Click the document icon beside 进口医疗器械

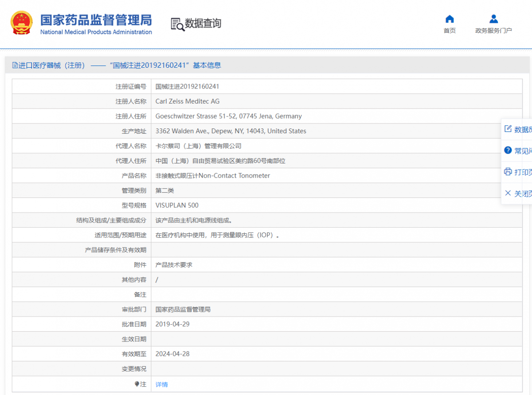[15, 66]
